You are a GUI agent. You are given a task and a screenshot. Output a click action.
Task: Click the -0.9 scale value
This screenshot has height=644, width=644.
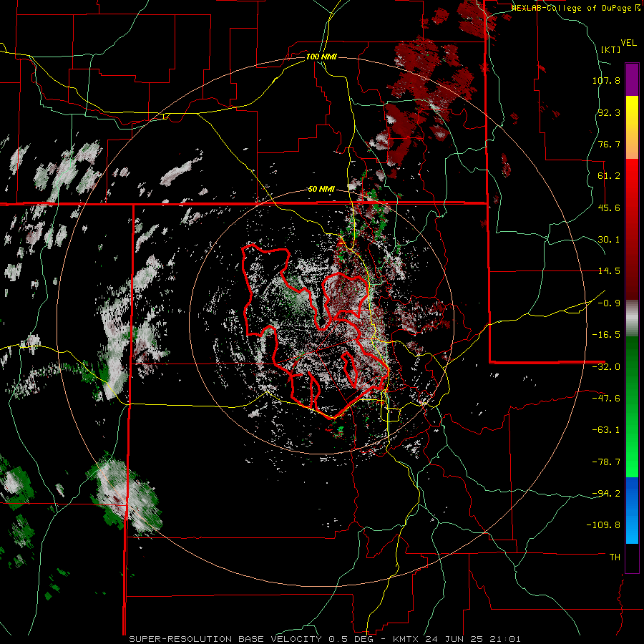609,303
